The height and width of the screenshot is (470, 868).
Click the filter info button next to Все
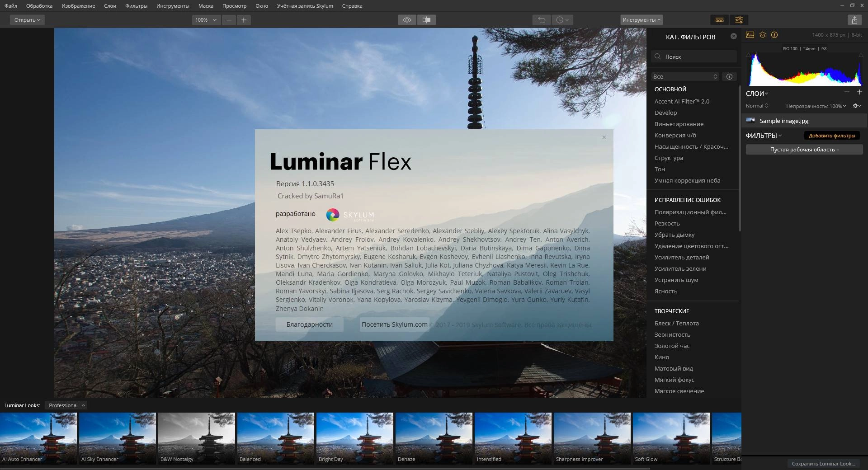coord(729,76)
